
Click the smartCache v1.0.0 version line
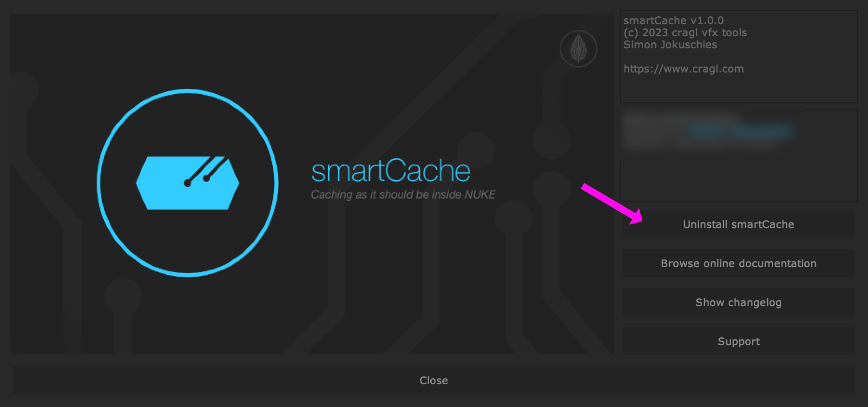pyautogui.click(x=673, y=20)
